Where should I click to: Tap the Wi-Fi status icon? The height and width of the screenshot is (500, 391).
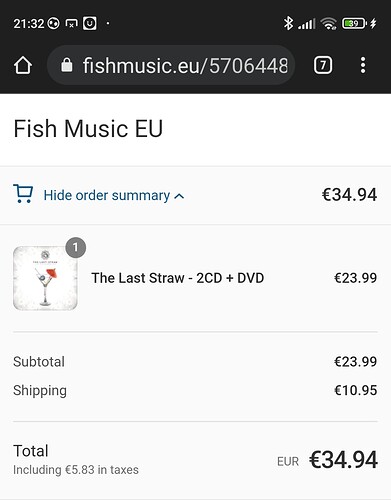point(329,24)
